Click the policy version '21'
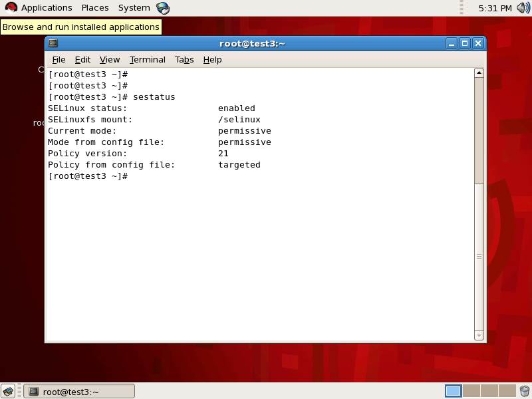This screenshot has width=532, height=399. [x=223, y=154]
